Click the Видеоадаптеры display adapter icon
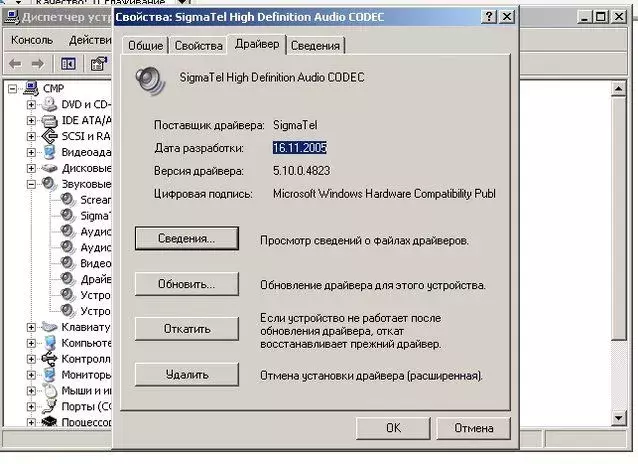638x464 pixels. (x=49, y=152)
